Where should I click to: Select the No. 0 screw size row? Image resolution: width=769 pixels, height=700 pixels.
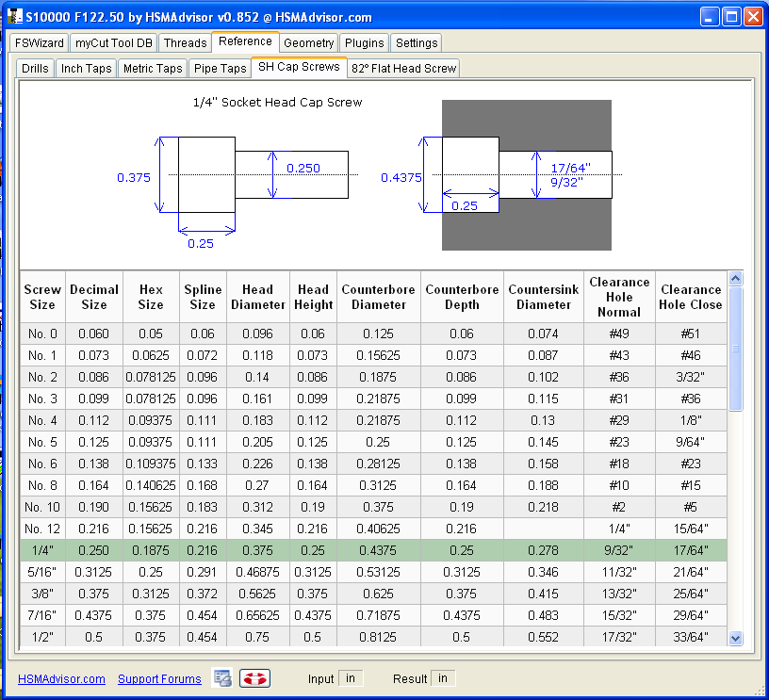[x=373, y=334]
